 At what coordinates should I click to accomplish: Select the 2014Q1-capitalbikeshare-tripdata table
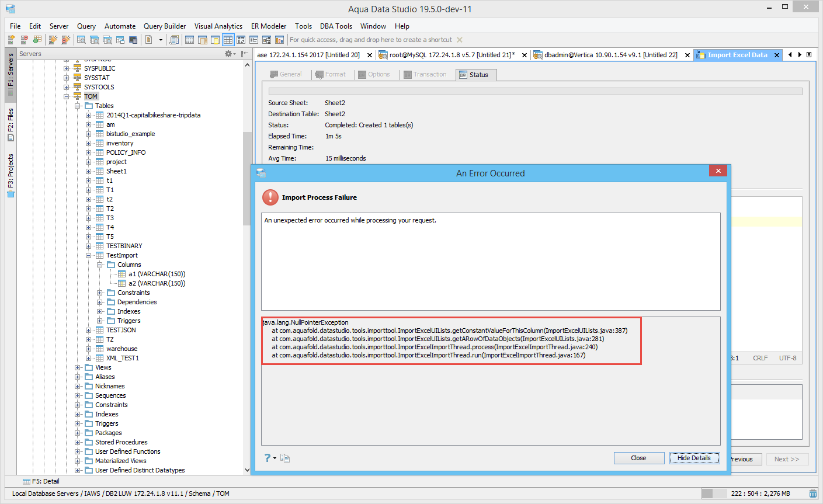(153, 115)
